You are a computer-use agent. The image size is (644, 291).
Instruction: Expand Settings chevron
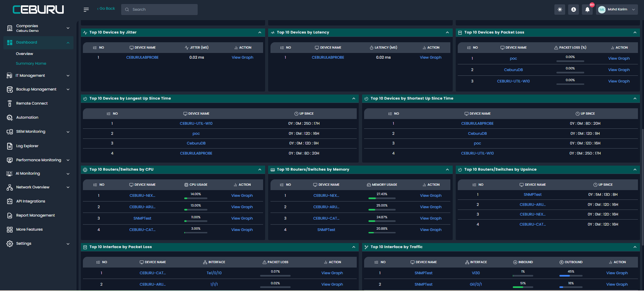[68, 244]
